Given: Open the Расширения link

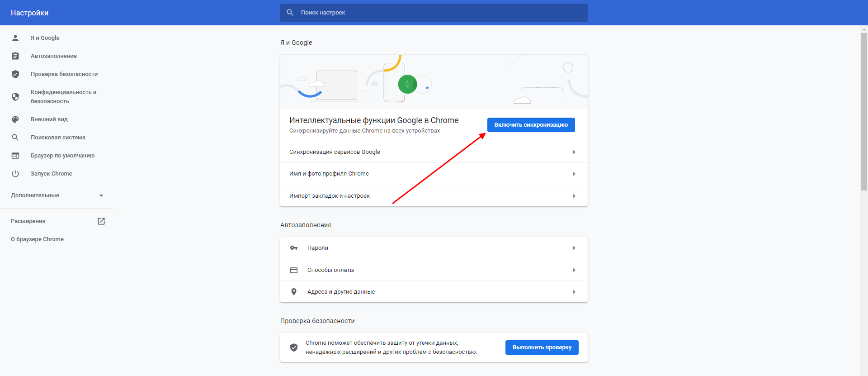Looking at the screenshot, I should [x=28, y=221].
